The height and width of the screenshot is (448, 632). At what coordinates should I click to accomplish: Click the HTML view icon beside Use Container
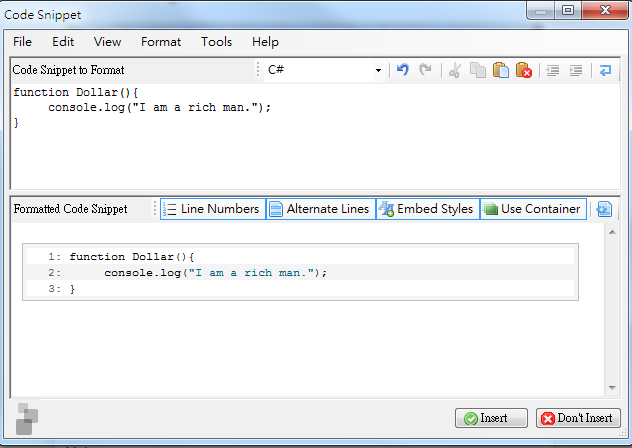point(604,209)
